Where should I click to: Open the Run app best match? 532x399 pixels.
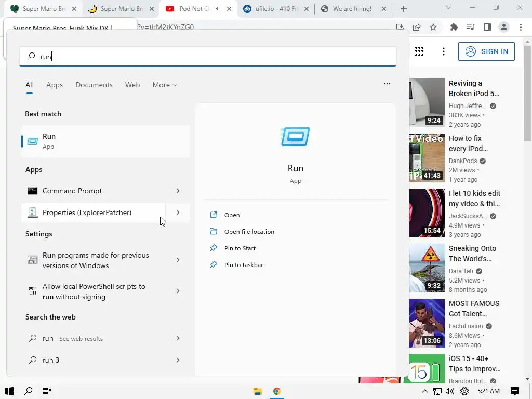(x=105, y=141)
